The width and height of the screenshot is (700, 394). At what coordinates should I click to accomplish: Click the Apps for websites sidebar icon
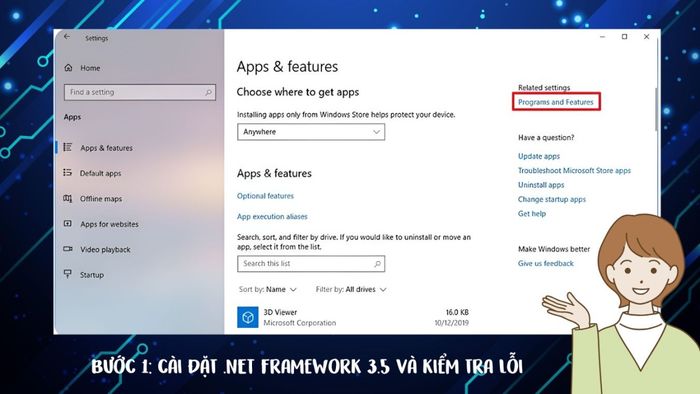tap(68, 224)
